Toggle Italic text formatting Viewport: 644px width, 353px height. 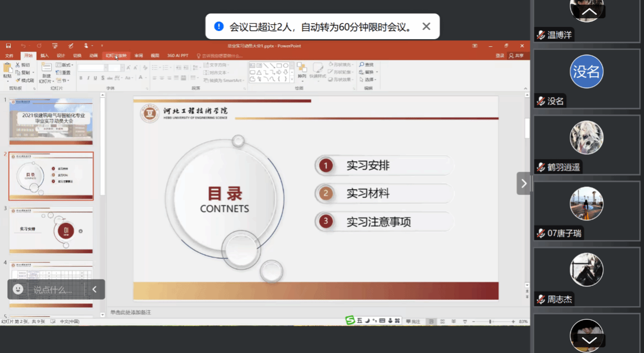(x=88, y=78)
